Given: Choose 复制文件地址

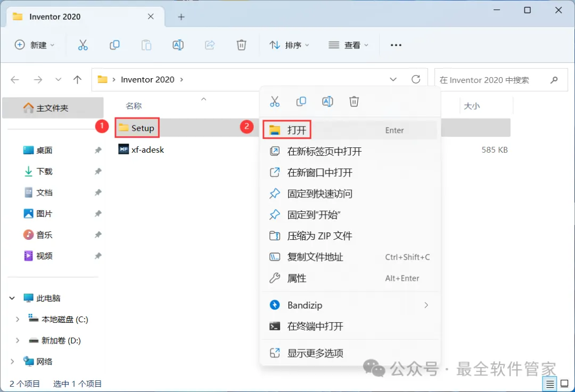Looking at the screenshot, I should point(350,257).
